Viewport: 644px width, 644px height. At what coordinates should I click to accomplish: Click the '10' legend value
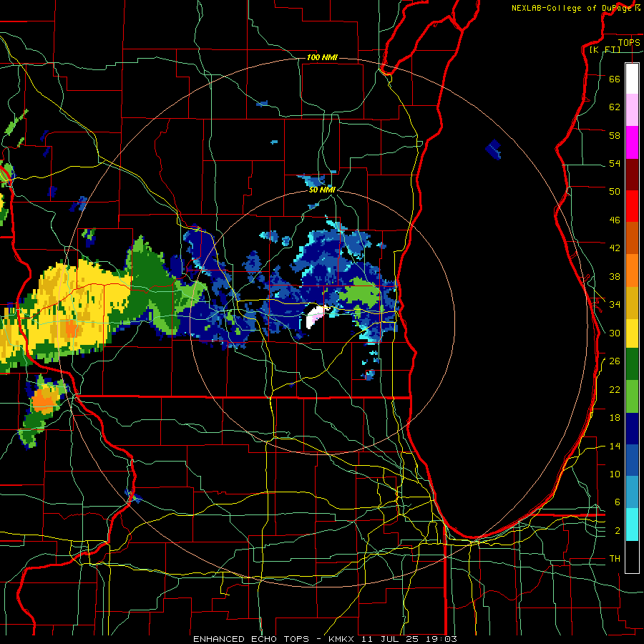[x=615, y=474]
